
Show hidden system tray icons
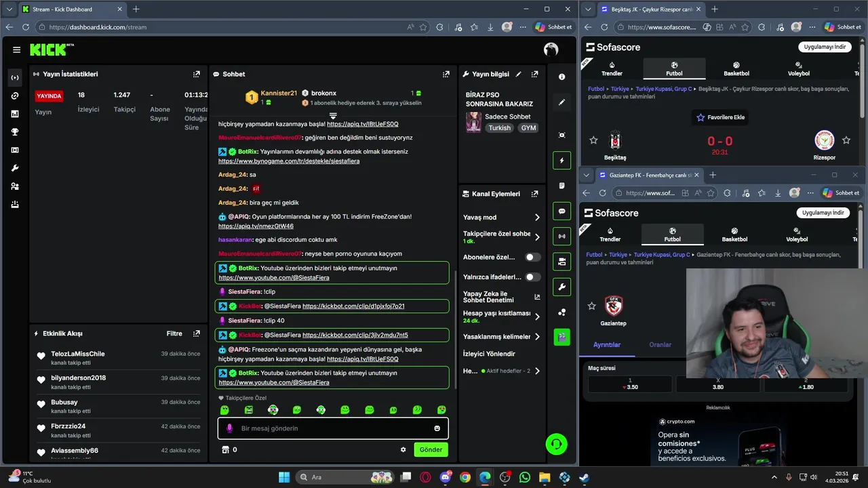pyautogui.click(x=774, y=477)
